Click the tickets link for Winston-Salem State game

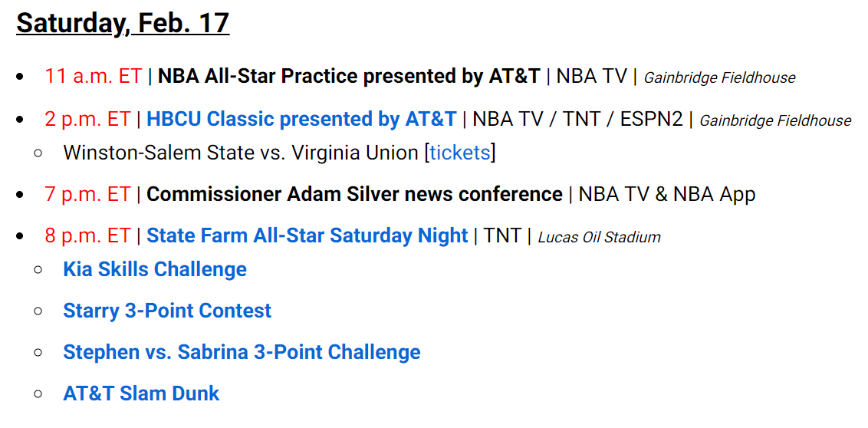(x=460, y=153)
